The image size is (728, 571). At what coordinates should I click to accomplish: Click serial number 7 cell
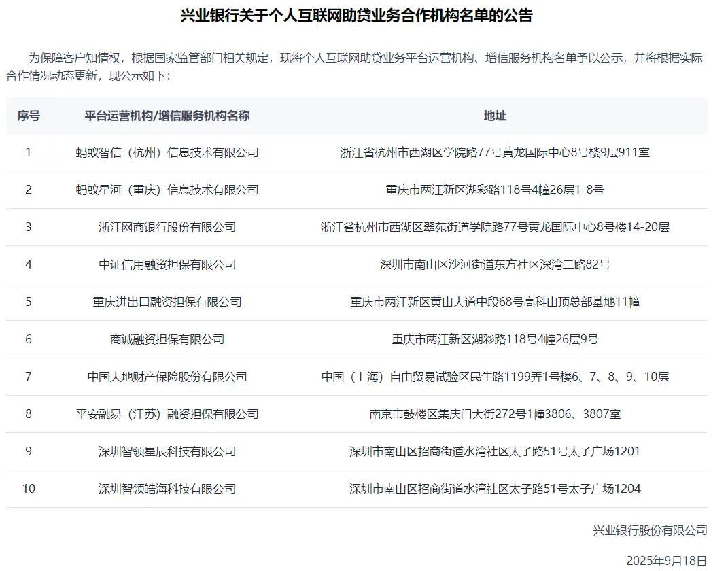coord(29,377)
